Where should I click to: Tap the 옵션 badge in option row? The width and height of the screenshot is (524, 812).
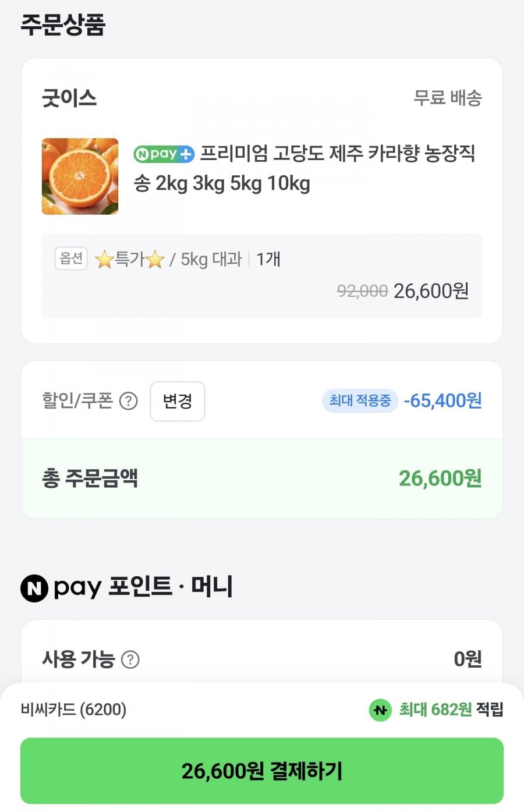pyautogui.click(x=71, y=258)
